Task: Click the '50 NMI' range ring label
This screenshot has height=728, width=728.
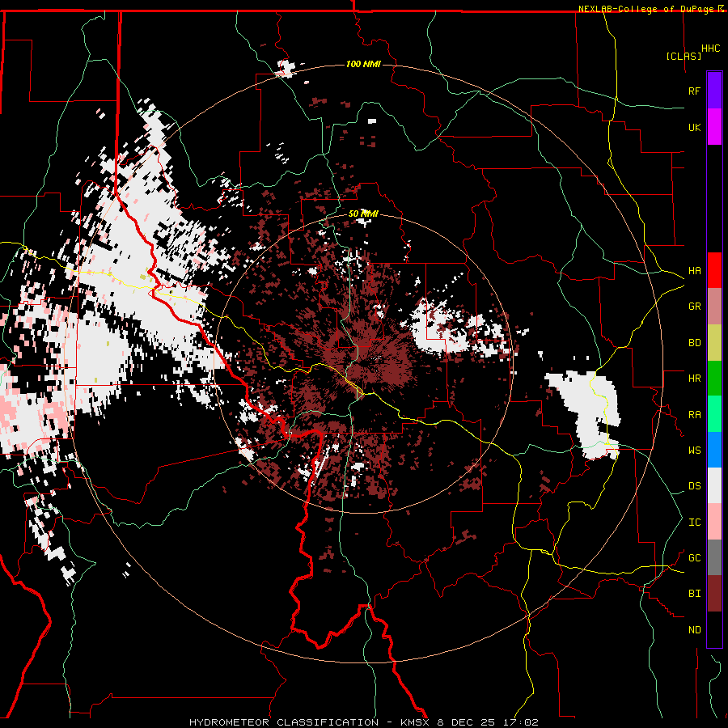Action: pyautogui.click(x=363, y=214)
